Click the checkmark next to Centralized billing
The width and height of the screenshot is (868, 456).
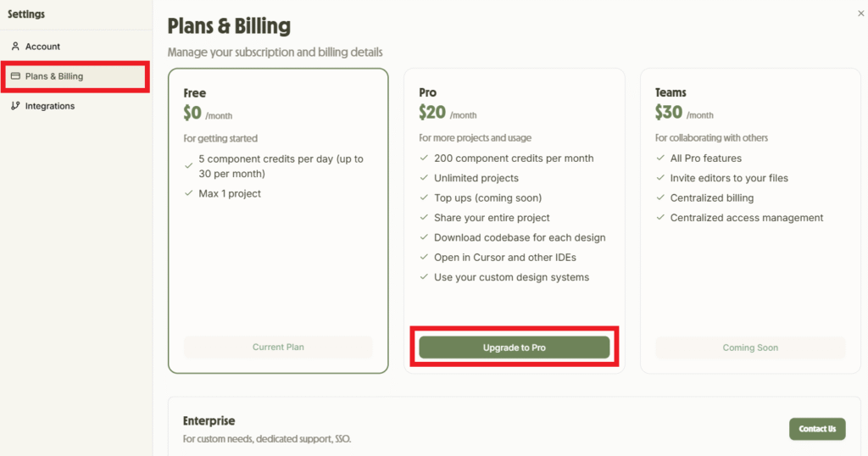tap(659, 197)
